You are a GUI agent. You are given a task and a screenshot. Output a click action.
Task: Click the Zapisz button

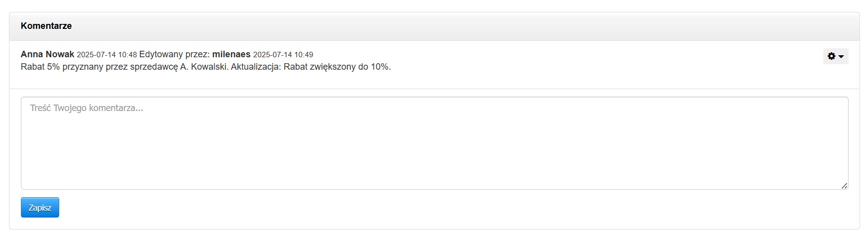click(40, 208)
